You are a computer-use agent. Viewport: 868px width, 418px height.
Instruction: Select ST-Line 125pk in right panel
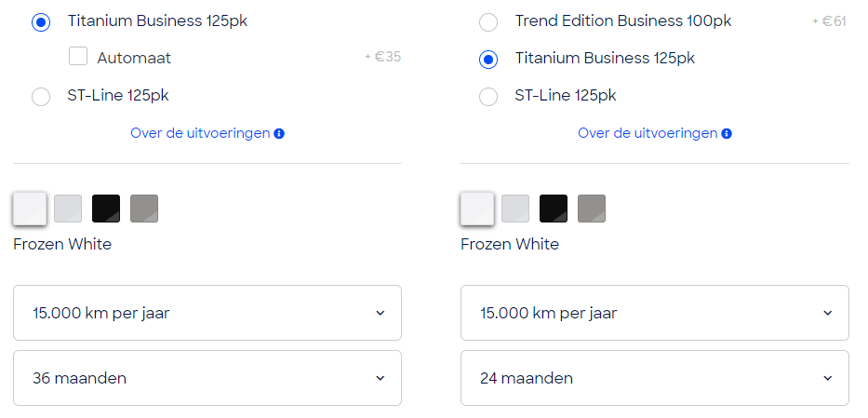(x=488, y=96)
